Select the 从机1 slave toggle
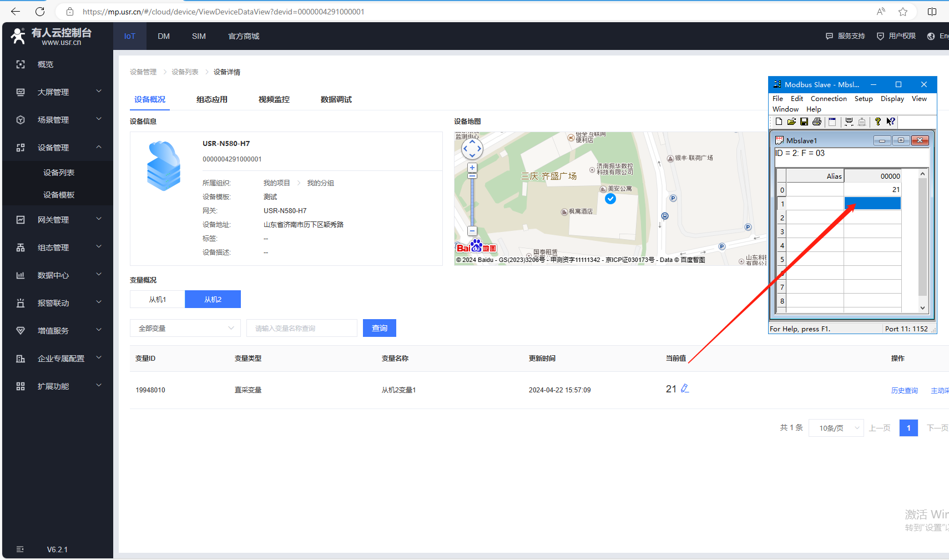 pyautogui.click(x=157, y=299)
